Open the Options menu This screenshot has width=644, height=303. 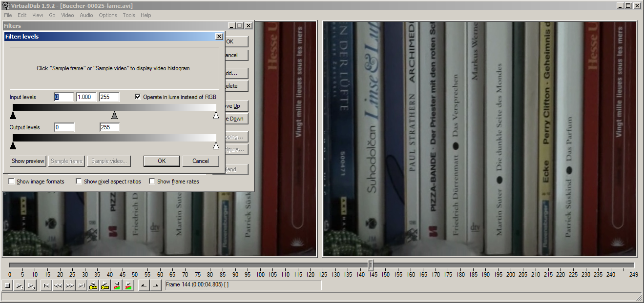click(108, 15)
